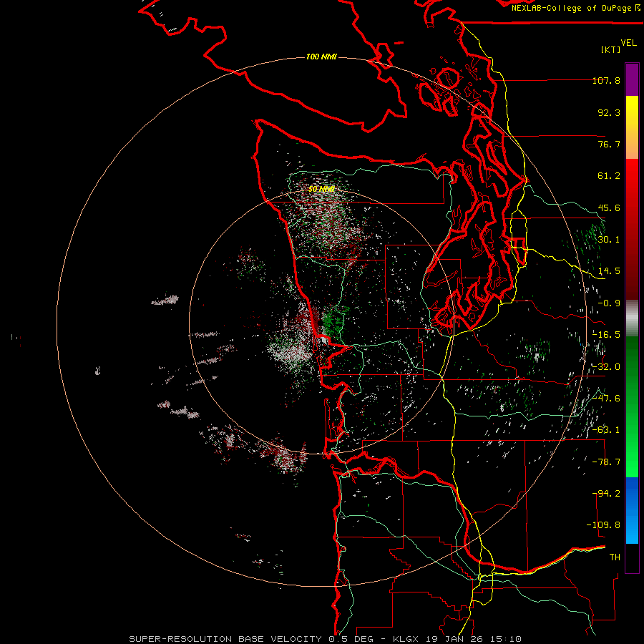Select the -78.7 legend value
This screenshot has width=644, height=644.
point(606,462)
